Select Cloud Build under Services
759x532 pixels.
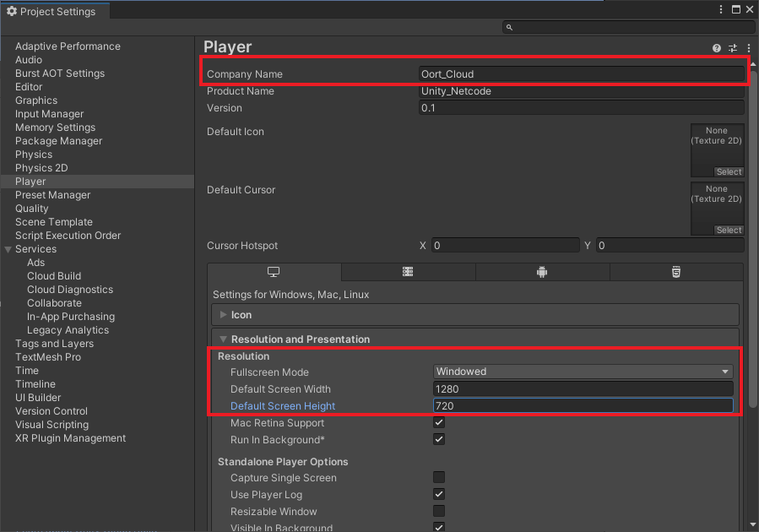(54, 276)
